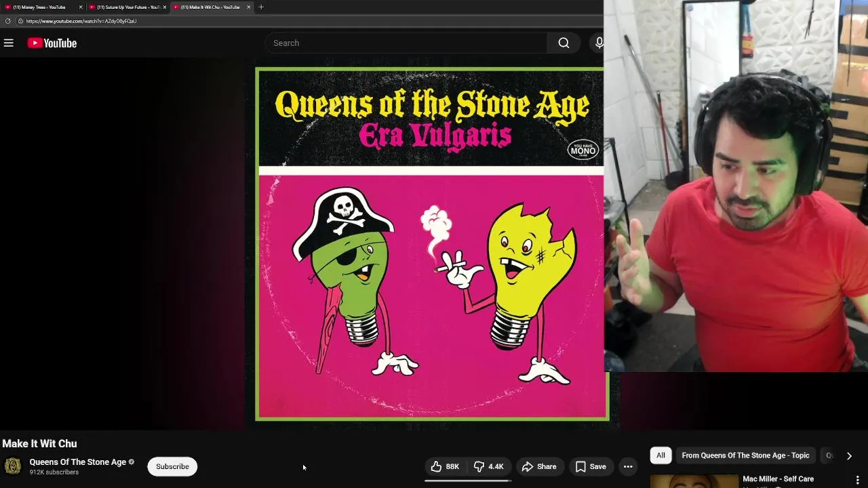Open the Queens Of The Stone Age channel name
868x488 pixels.
78,462
